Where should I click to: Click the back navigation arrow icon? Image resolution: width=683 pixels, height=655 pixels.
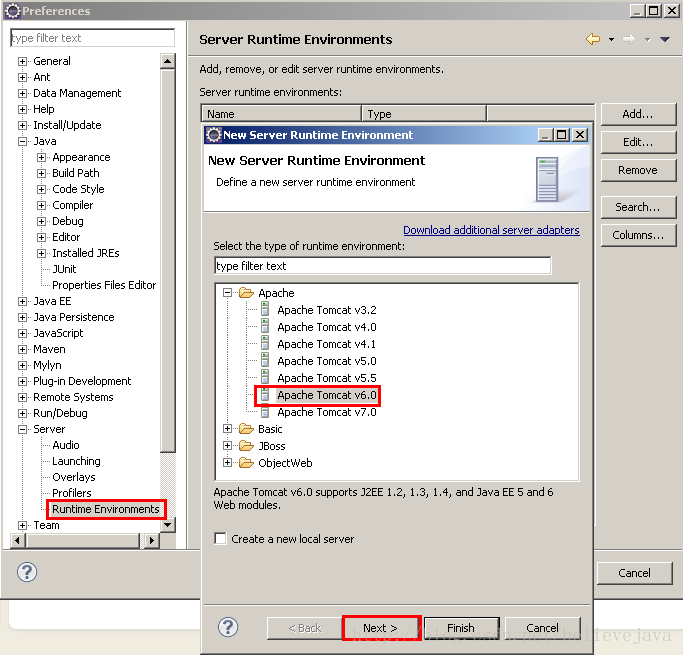pyautogui.click(x=593, y=39)
